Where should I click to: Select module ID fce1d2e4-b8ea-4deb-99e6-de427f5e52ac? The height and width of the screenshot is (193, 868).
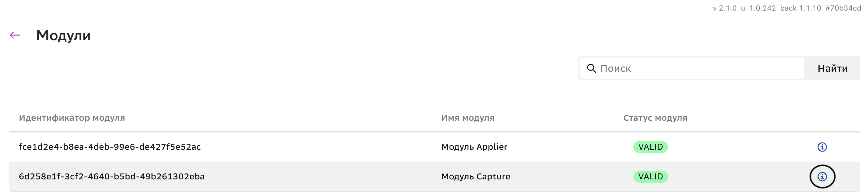(x=110, y=147)
